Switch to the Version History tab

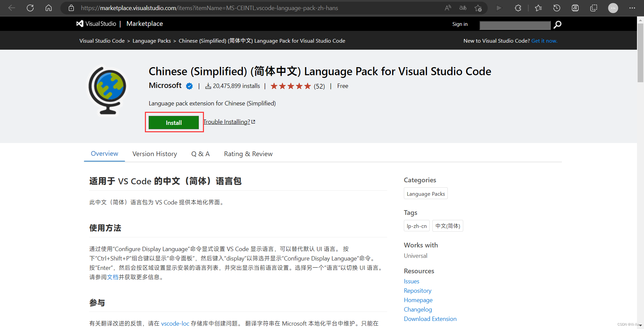pyautogui.click(x=155, y=154)
